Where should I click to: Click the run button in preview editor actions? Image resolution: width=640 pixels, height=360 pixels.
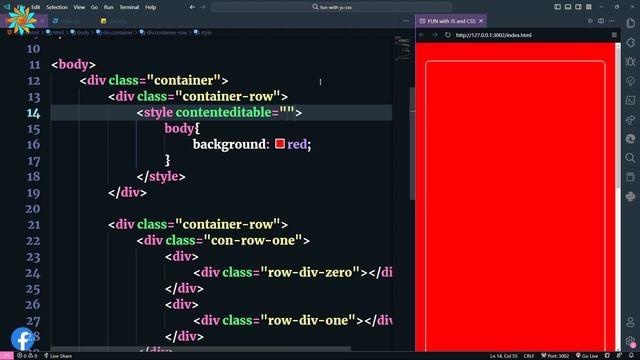coord(590,21)
